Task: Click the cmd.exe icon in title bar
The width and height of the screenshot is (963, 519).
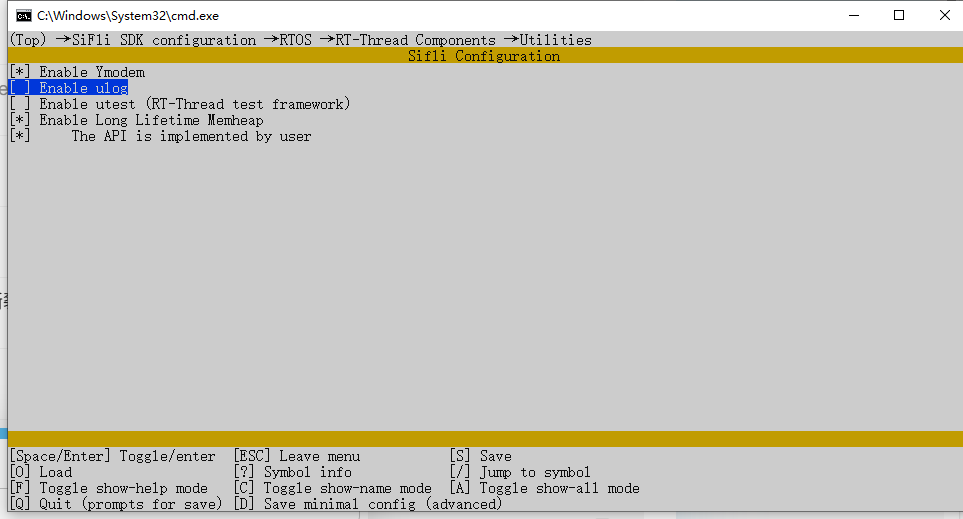Action: [23, 16]
